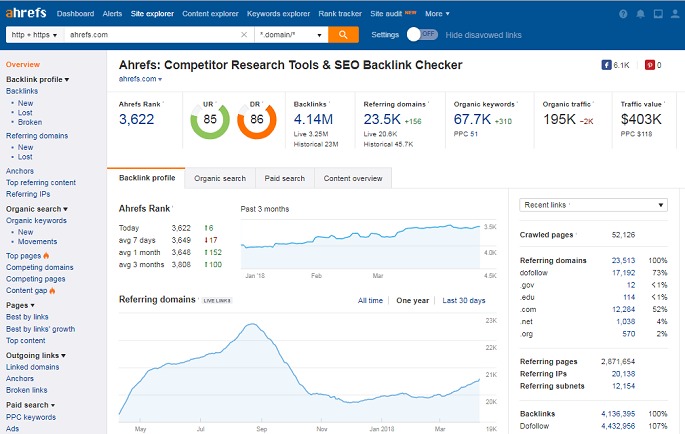The height and width of the screenshot is (434, 685).
Task: Select Last 30 days chart range
Action: click(464, 300)
